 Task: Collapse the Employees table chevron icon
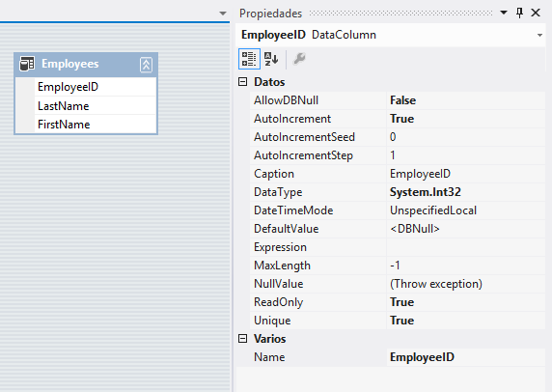pos(146,65)
